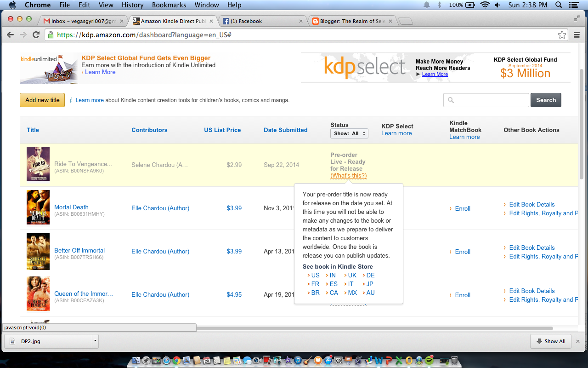
Task: Open the Apple menu
Action: (12, 5)
